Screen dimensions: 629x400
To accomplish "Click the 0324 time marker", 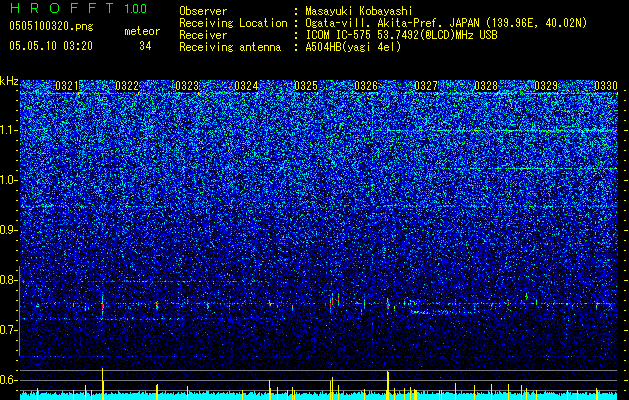I will pos(246,86).
